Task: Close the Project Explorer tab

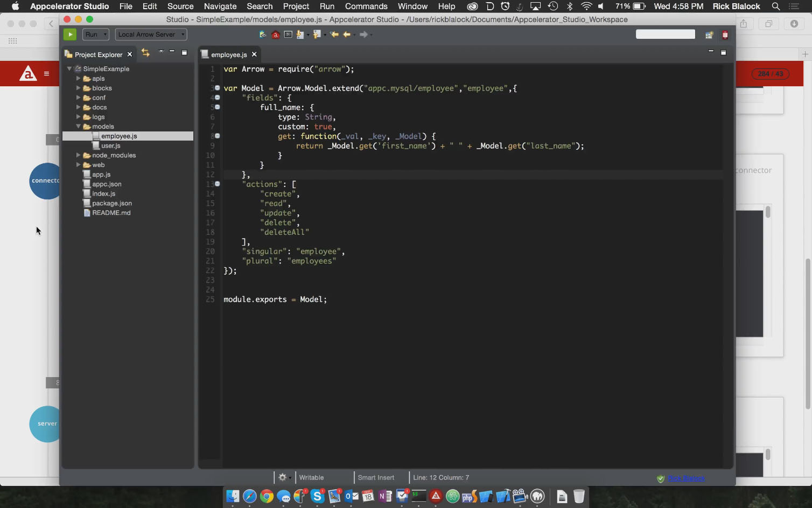Action: pos(130,54)
